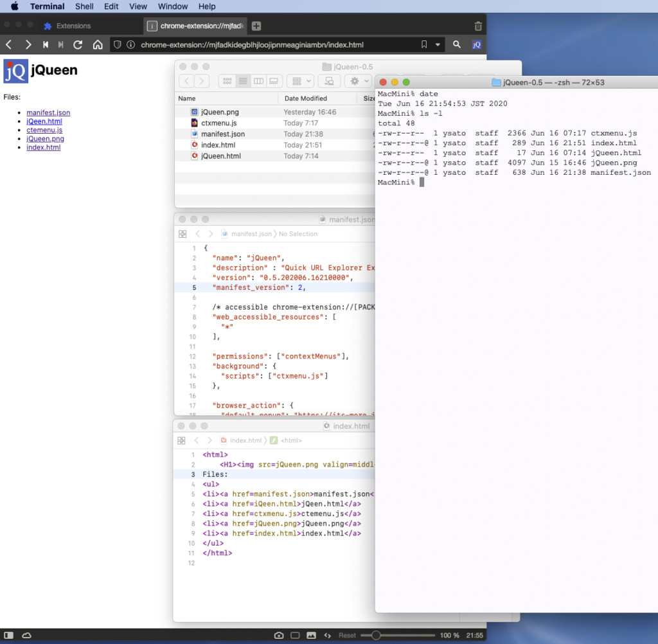Open a new browser tab
Viewport: 658px width, 644px height.
(x=256, y=26)
